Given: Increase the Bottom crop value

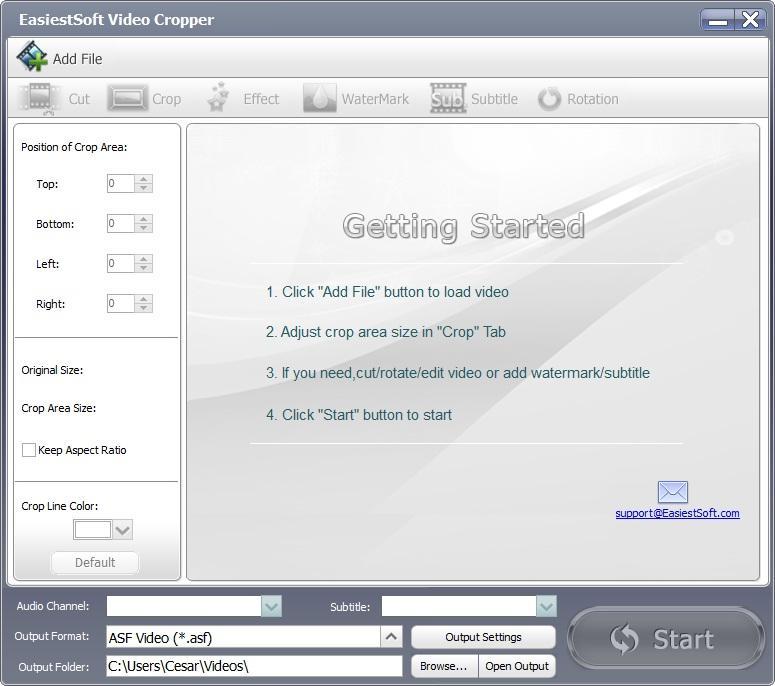Looking at the screenshot, I should [143, 219].
